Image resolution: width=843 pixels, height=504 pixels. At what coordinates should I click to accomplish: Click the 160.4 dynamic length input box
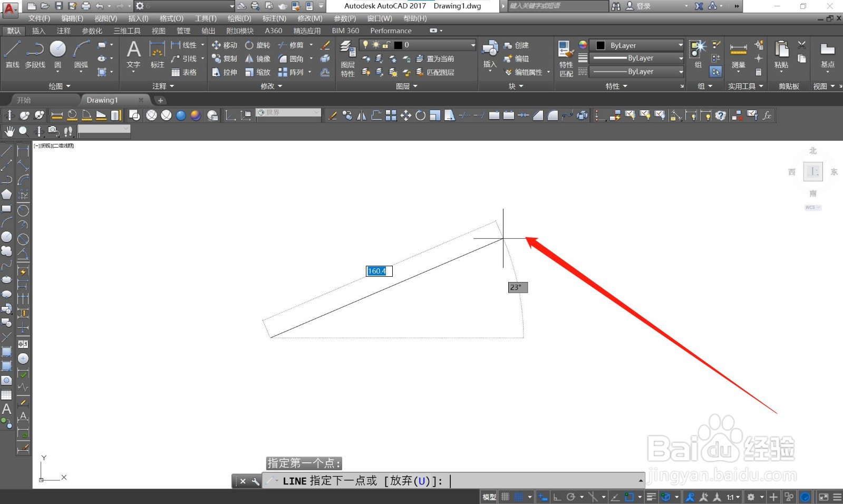point(379,271)
